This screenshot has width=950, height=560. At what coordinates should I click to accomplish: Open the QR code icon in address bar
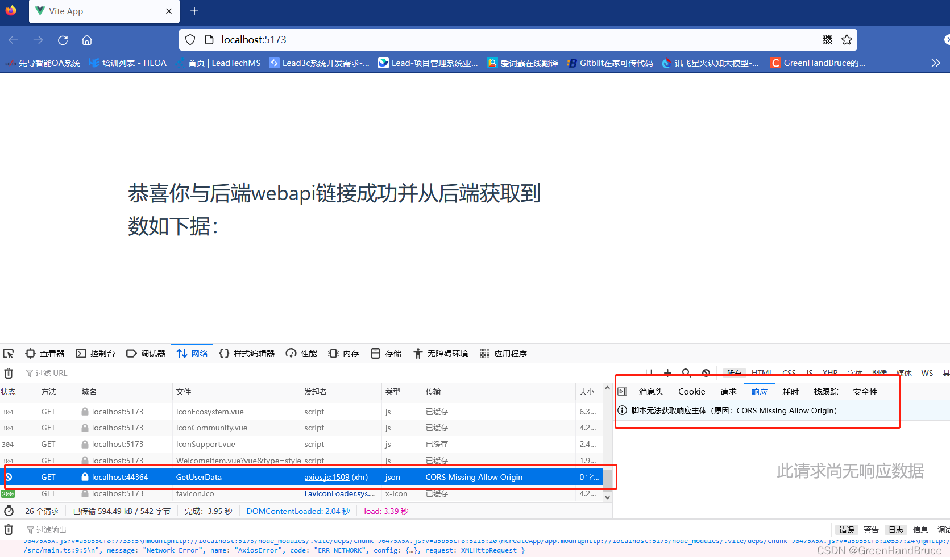[x=827, y=40]
